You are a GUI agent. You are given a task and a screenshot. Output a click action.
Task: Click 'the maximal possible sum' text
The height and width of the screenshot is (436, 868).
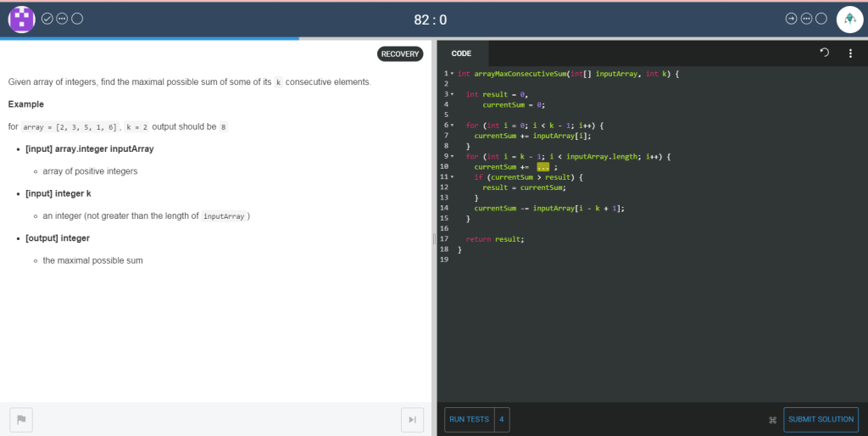point(92,260)
